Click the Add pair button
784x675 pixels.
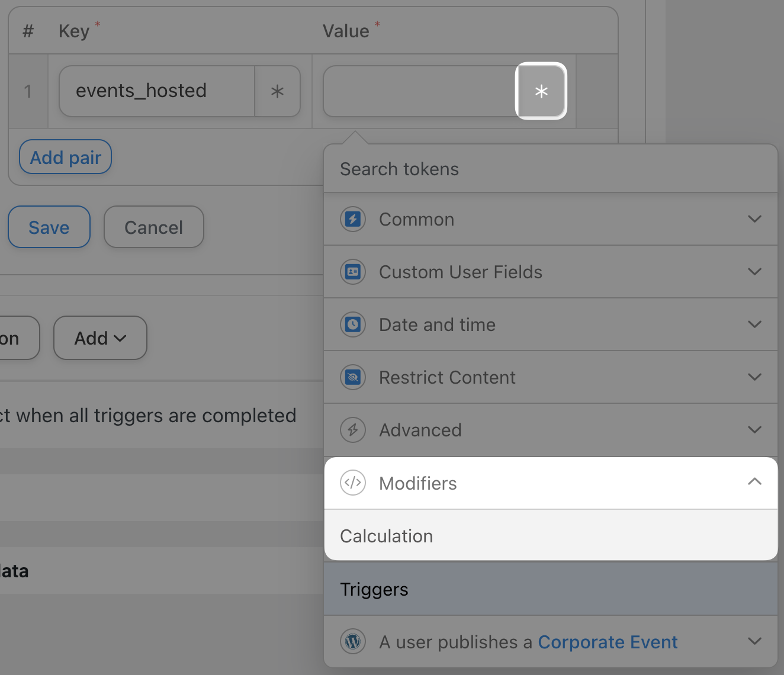(x=66, y=157)
